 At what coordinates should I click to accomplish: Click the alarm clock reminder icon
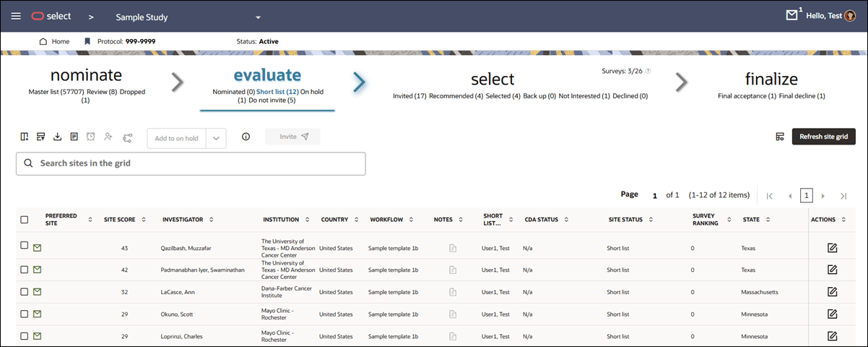[91, 136]
